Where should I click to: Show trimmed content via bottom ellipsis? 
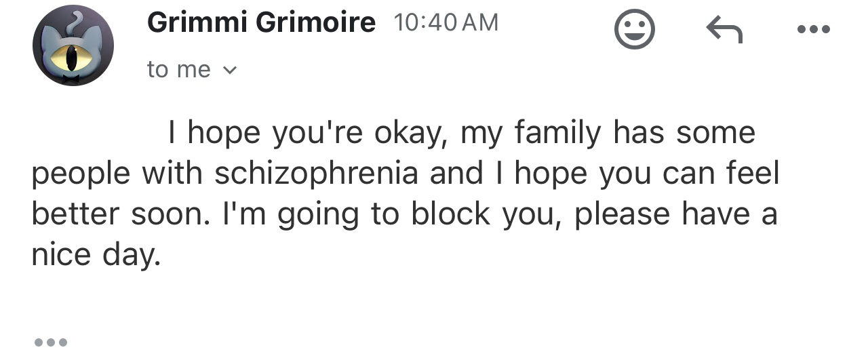click(50, 342)
